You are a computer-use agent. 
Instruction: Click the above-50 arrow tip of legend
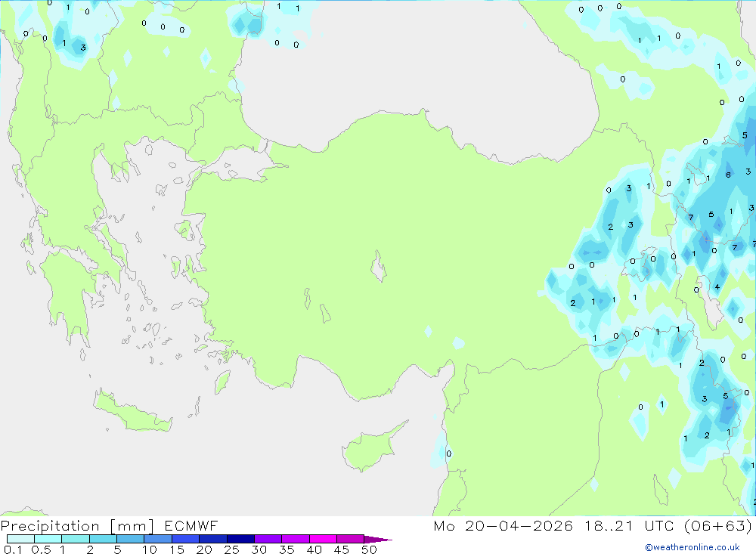(x=379, y=540)
